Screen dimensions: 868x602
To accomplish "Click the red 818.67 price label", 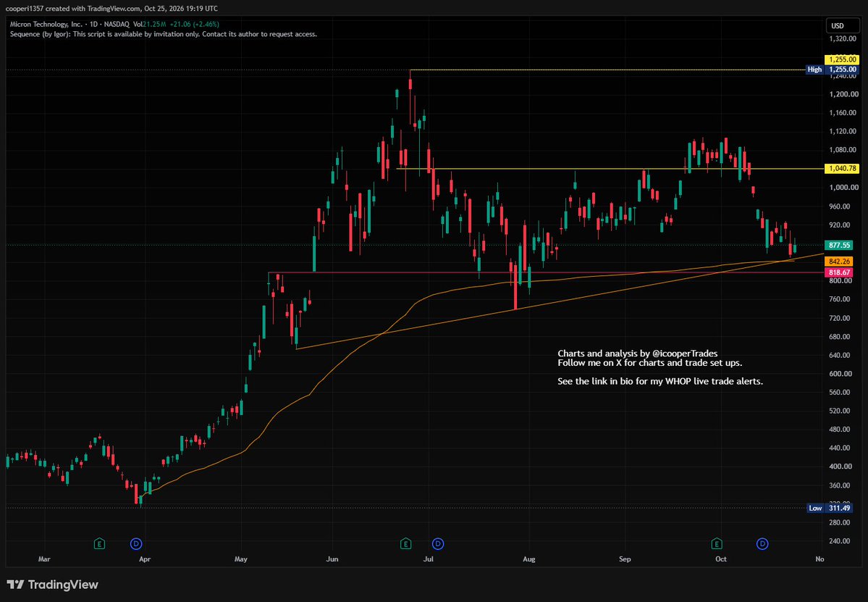I will pos(838,272).
